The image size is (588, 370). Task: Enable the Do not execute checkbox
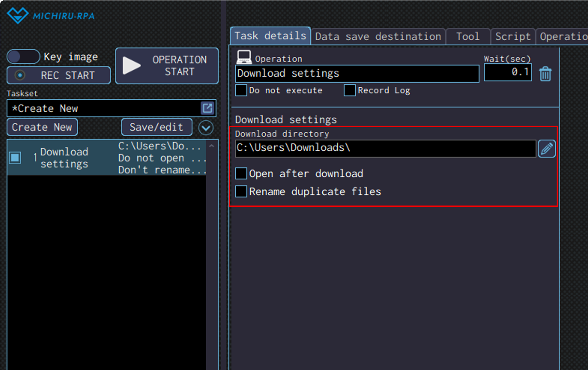[241, 90]
